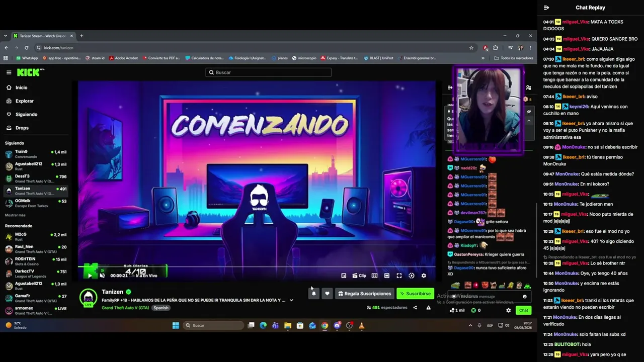Collapse the Chat Replay panel
The width and height of the screenshot is (644, 362).
[546, 8]
